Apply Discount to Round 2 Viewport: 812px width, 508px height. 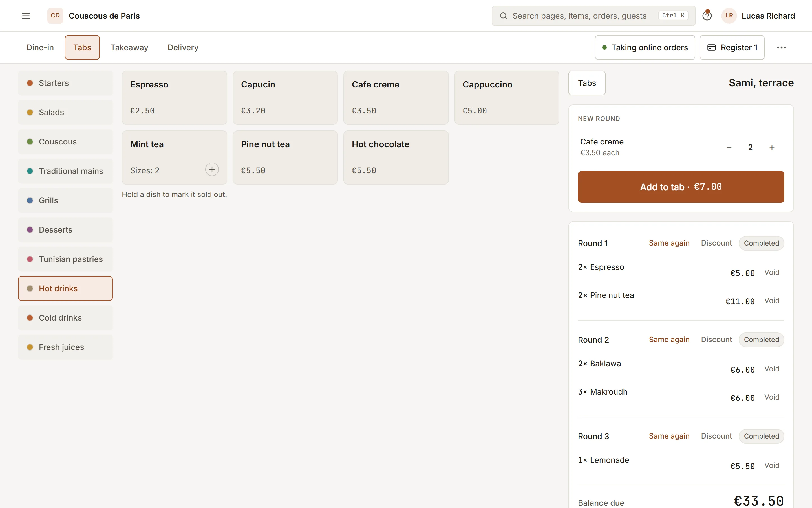(716, 339)
